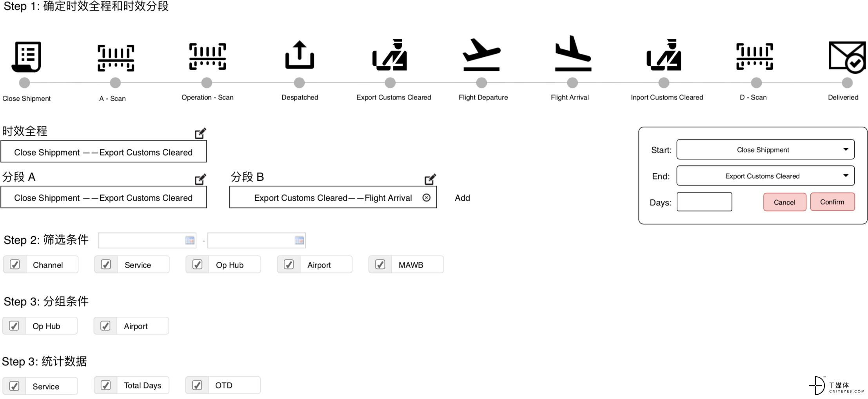Click the Inport Customs Cleared officer icon
Viewport: 868px width, 399px height.
point(664,55)
